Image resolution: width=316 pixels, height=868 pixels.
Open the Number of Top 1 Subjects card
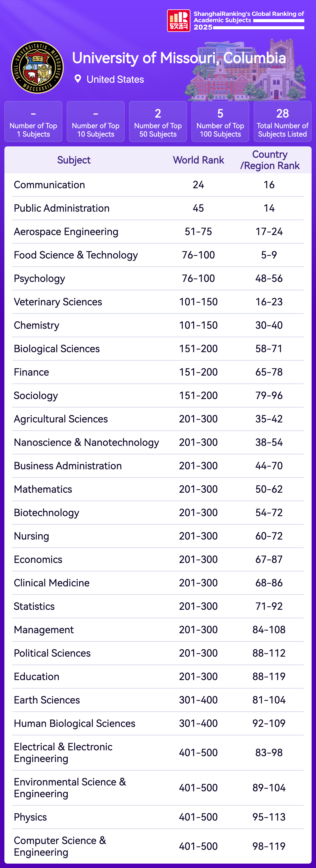tap(33, 122)
